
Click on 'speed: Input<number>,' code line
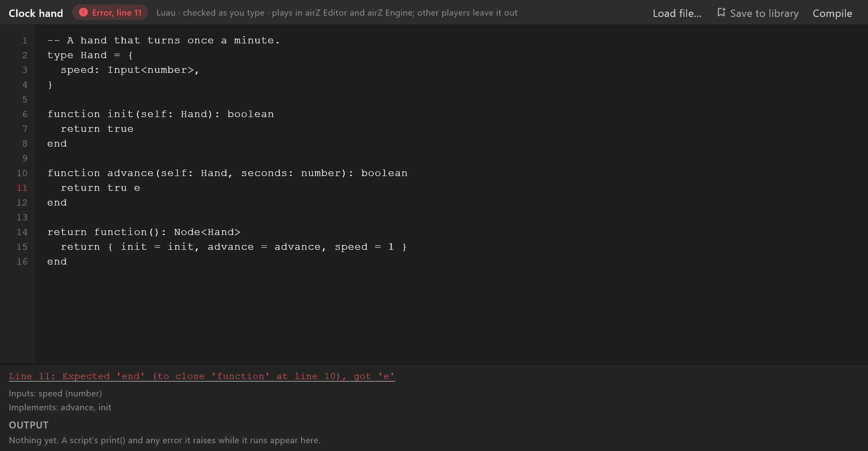[130, 70]
